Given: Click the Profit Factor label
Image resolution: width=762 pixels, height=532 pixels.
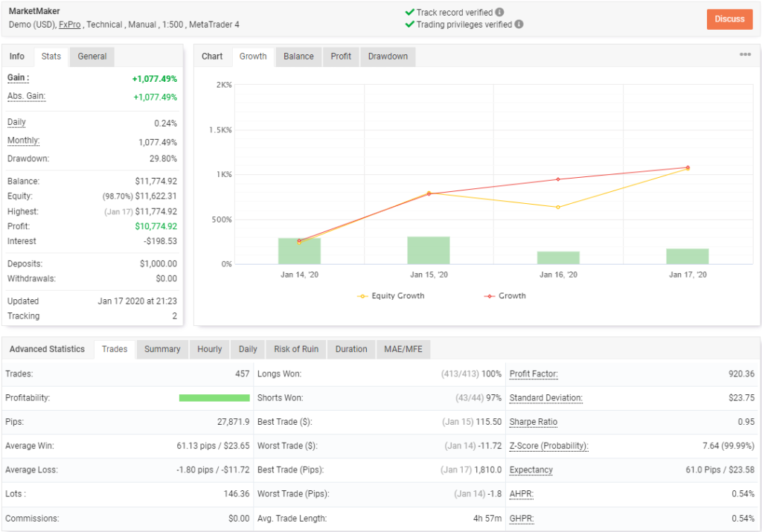Looking at the screenshot, I should point(534,374).
